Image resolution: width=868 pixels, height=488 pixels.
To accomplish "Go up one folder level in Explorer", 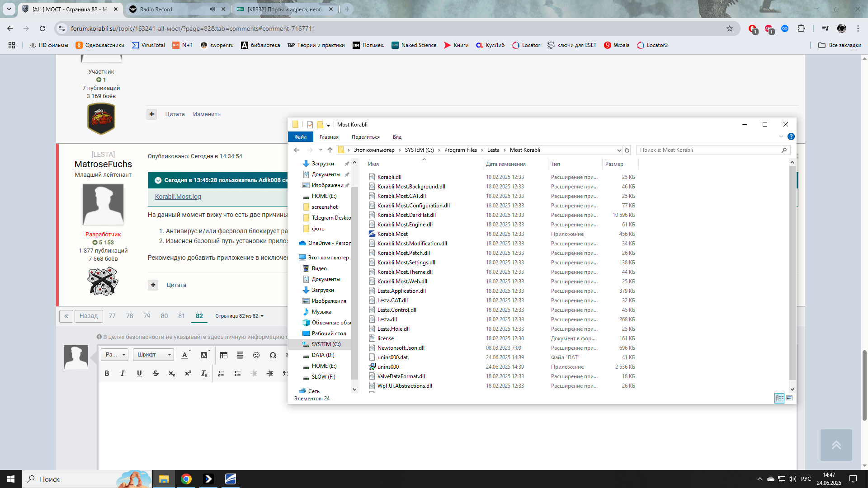I will point(330,150).
